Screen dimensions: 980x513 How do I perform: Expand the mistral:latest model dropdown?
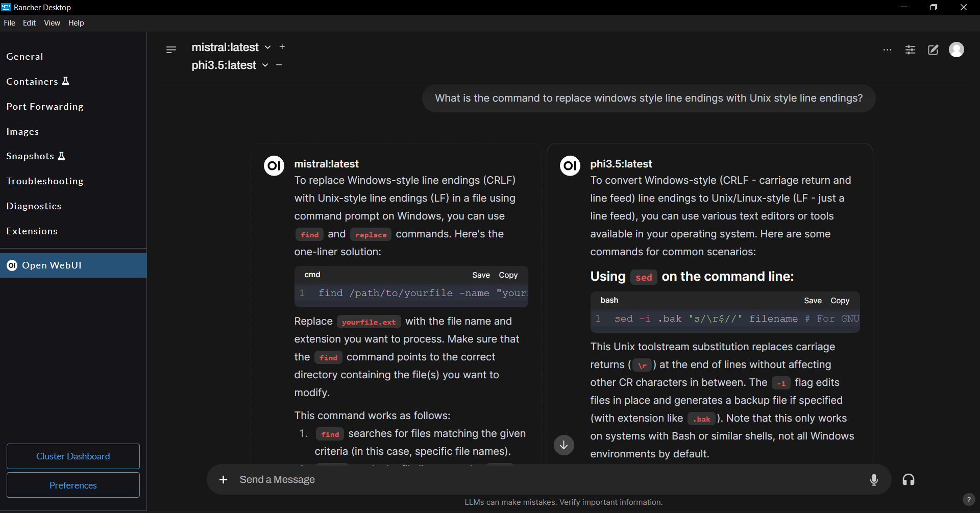coord(267,47)
